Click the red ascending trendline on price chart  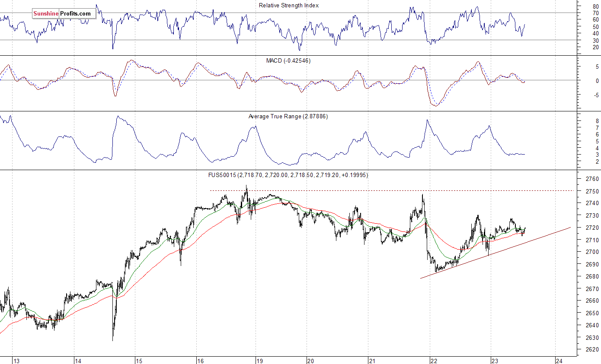496,253
